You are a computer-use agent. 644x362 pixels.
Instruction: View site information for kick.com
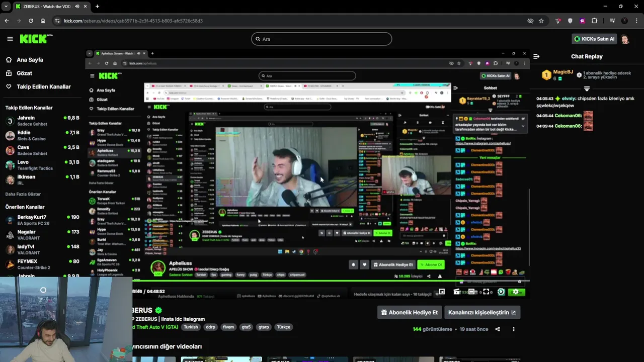[x=57, y=21]
